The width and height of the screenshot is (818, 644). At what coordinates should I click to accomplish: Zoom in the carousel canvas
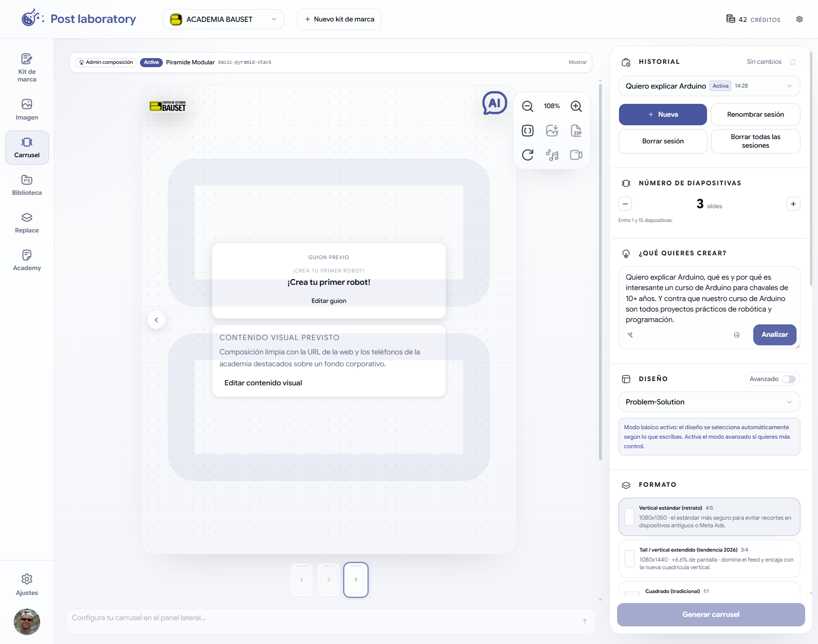click(576, 106)
